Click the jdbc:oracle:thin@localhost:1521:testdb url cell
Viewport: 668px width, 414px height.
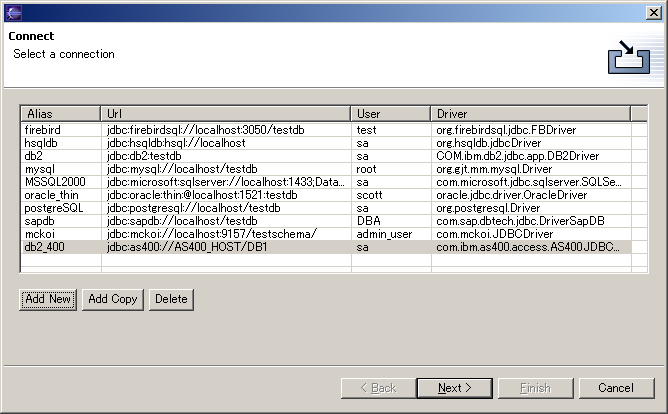[x=202, y=195]
